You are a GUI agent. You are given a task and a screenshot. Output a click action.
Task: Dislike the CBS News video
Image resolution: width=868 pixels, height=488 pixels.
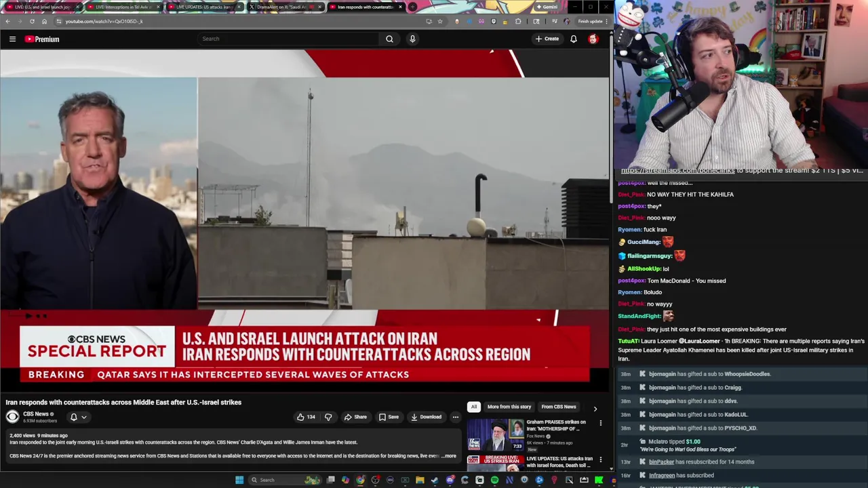coord(328,417)
